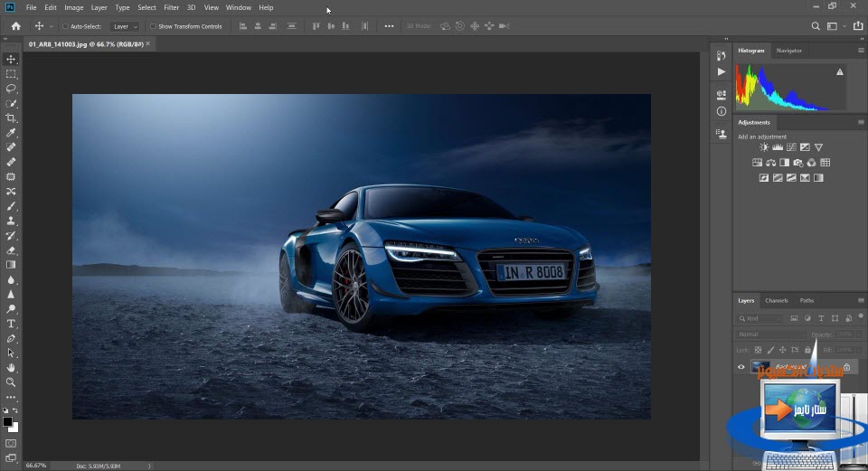
Task: Toggle lock all in Layers Lock row
Action: coord(807,350)
